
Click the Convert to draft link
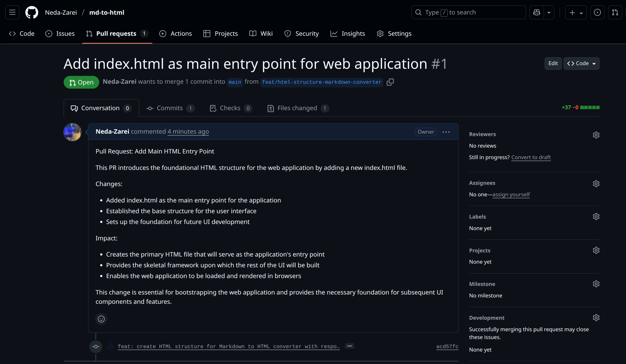tap(531, 157)
